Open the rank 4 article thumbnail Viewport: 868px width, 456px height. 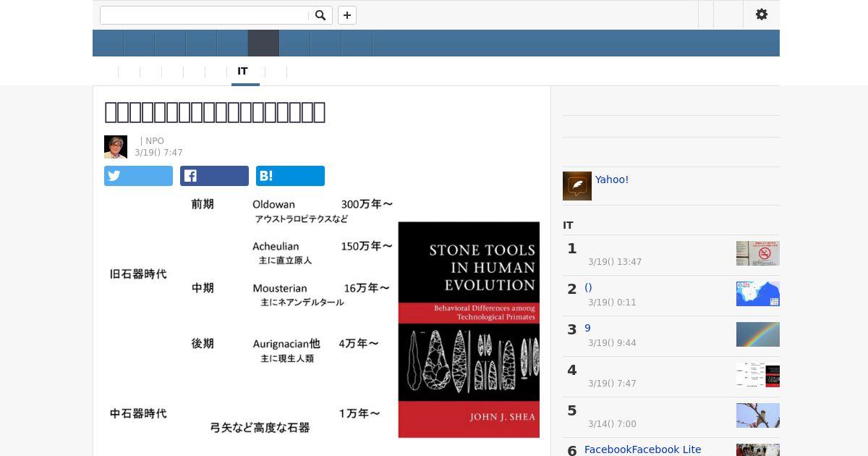click(x=758, y=375)
